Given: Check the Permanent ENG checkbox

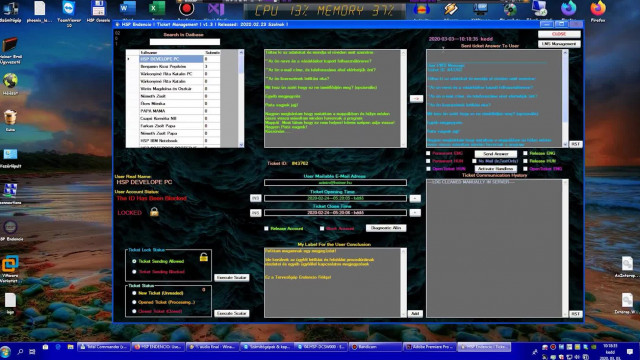Looking at the screenshot, I should click(x=428, y=153).
